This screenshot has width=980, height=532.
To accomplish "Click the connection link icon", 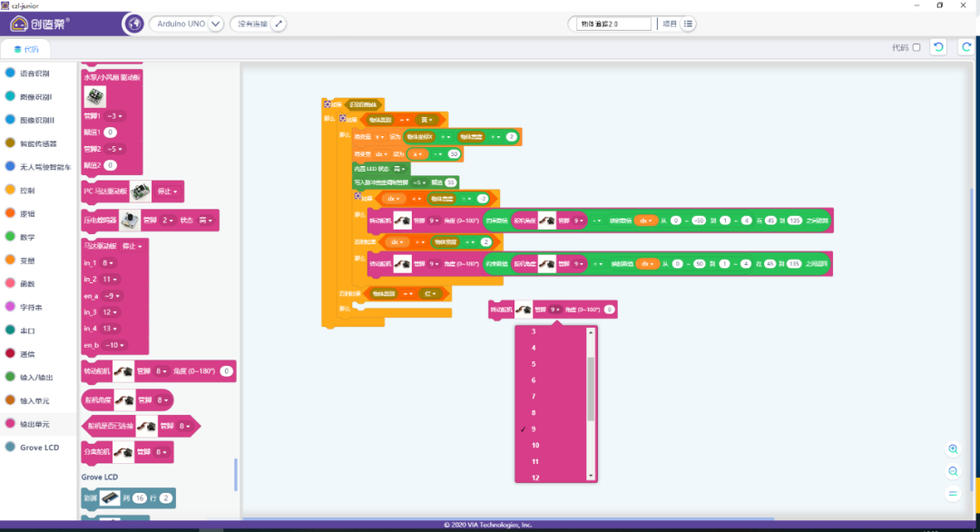I will [x=279, y=24].
